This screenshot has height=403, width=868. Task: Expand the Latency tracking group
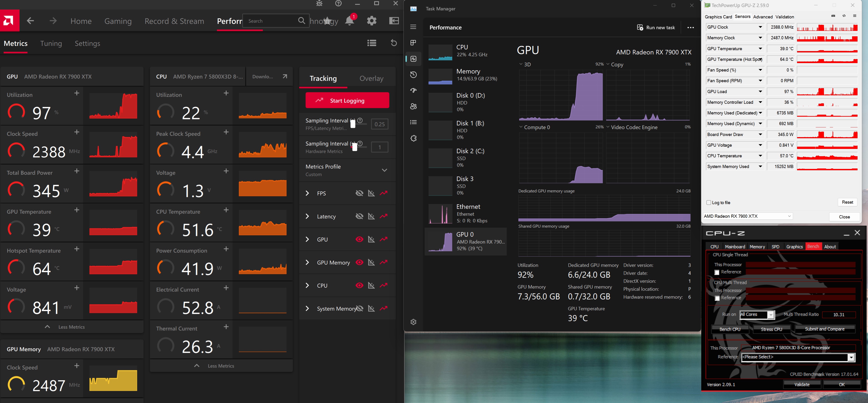click(x=307, y=216)
